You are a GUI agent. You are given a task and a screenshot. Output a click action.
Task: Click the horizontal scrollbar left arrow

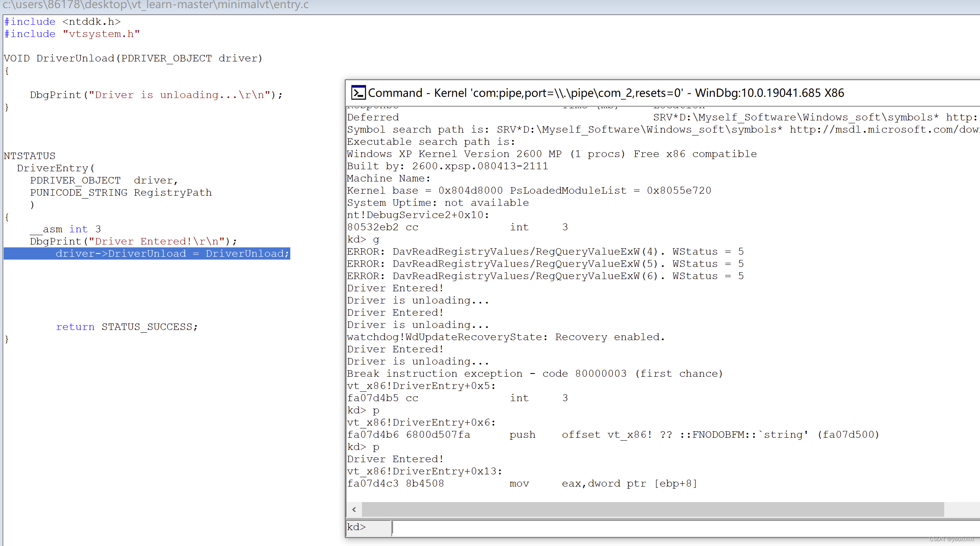pos(354,509)
